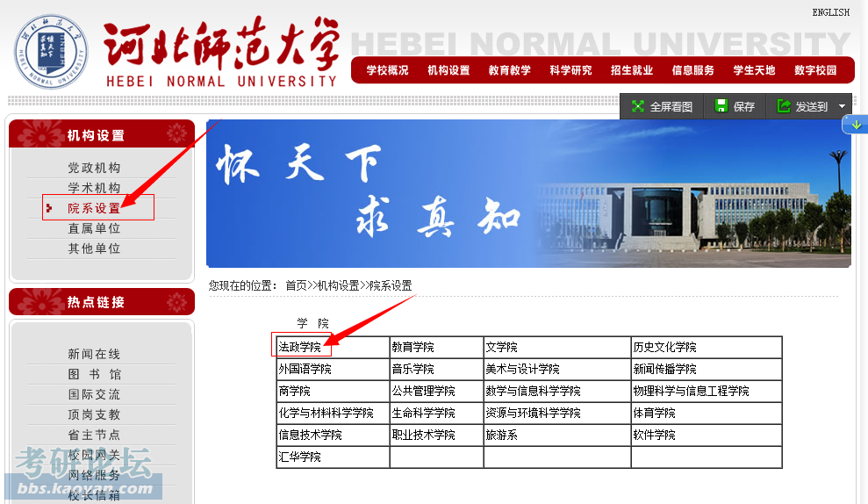Select 党政机构 in sidebar
Screen dimensions: 868x504
point(94,168)
